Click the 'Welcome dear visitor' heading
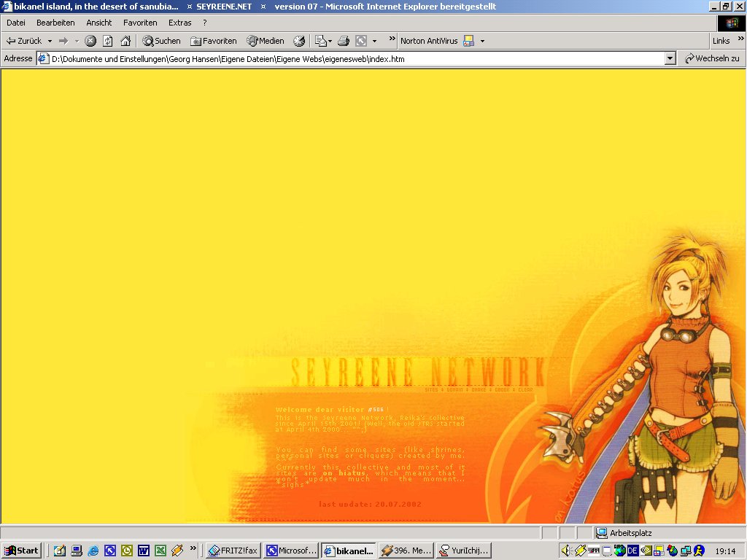This screenshot has width=747, height=560. (x=320, y=410)
